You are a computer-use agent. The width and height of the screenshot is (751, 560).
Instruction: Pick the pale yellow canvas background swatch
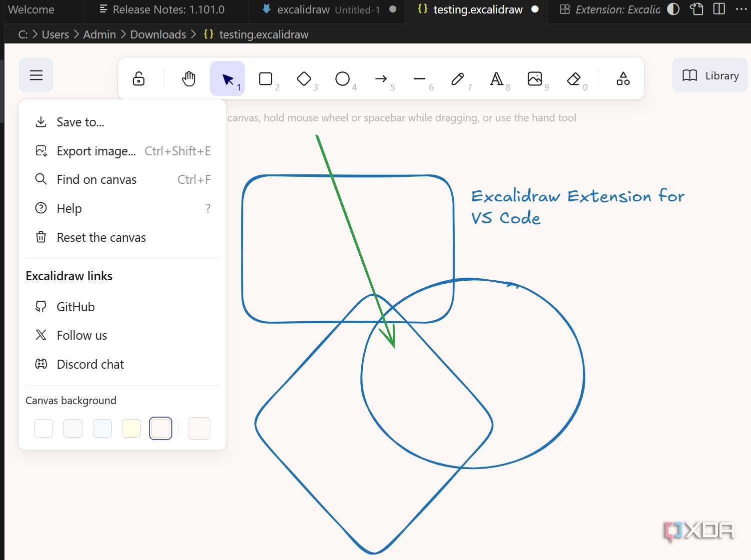coord(131,428)
